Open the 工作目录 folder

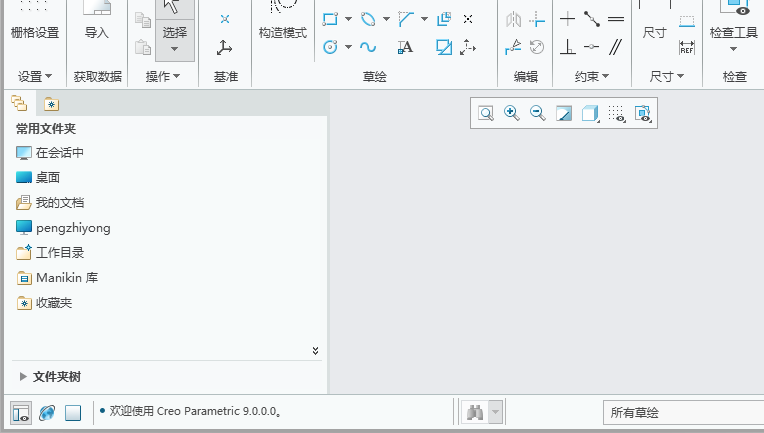tap(50, 253)
